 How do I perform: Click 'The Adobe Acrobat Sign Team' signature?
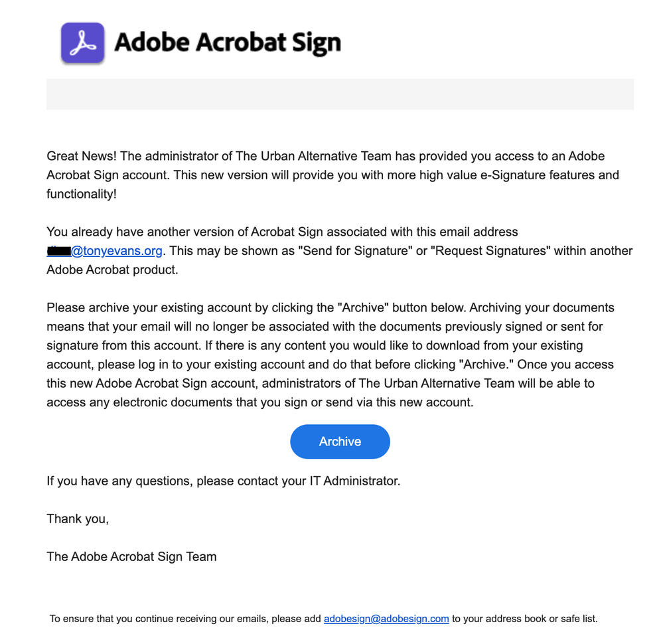point(131,556)
